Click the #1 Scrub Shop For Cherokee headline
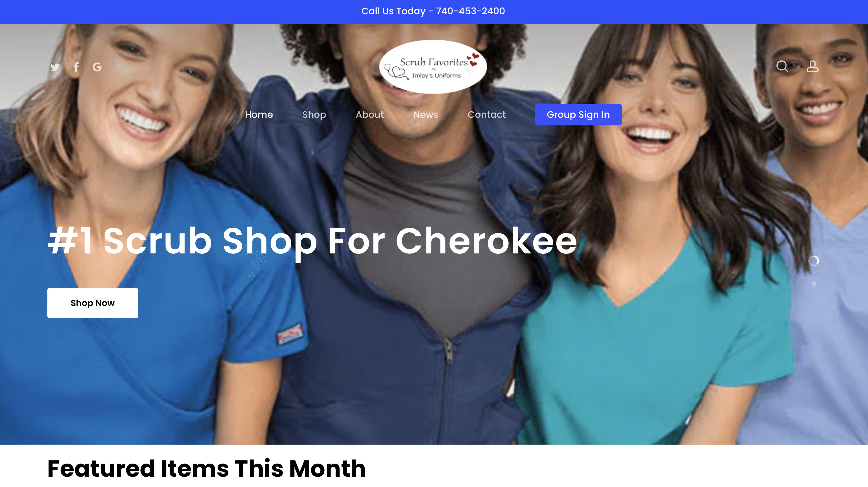868x487 pixels. coord(312,241)
